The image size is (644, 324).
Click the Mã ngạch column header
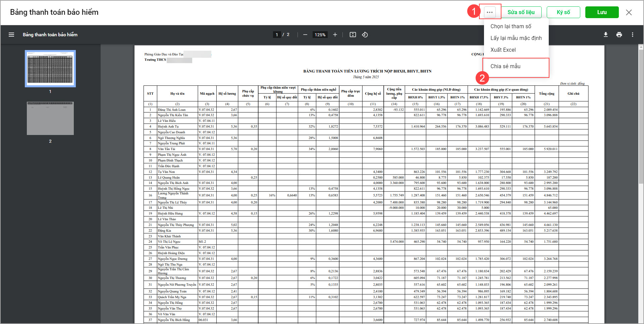click(x=207, y=94)
